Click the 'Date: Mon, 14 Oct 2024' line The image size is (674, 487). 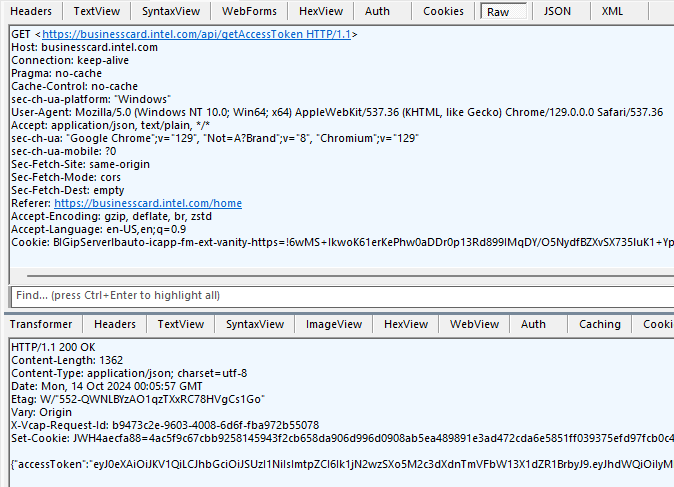[x=107, y=386]
